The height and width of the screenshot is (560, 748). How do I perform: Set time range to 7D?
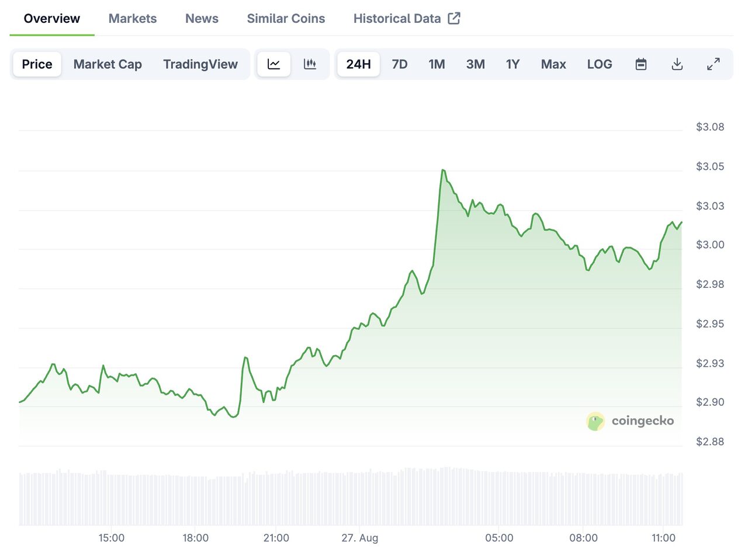400,64
